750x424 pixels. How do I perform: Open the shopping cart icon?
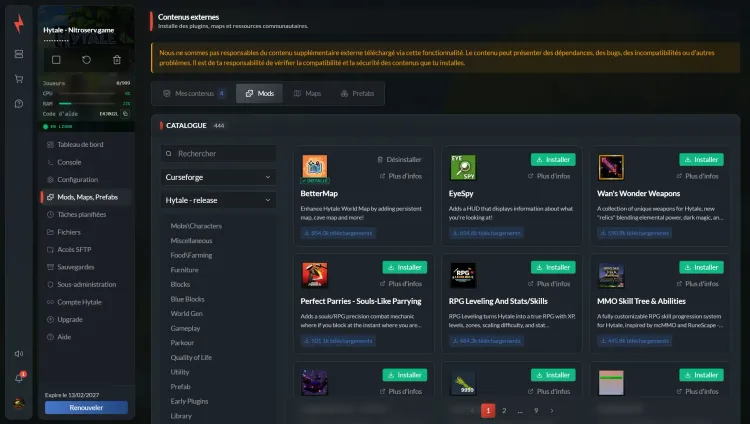tap(19, 79)
